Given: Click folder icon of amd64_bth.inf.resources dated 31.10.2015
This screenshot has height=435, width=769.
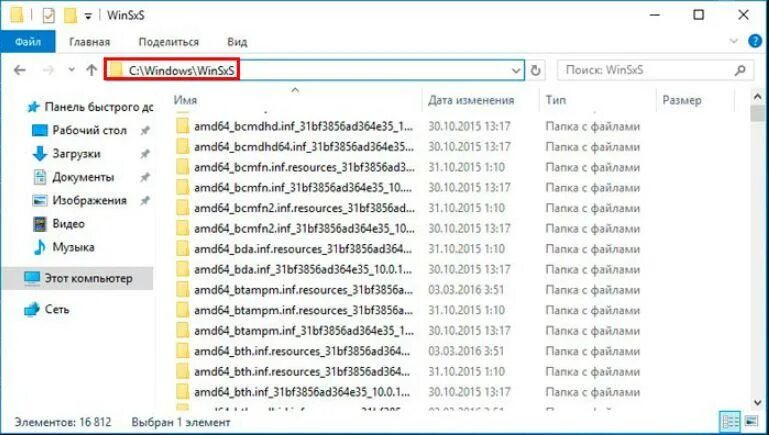Looking at the screenshot, I should 182,371.
